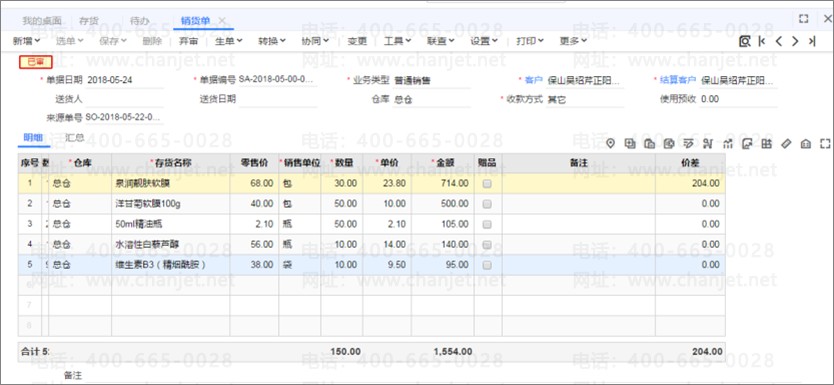Open the 新增 dropdown menu
Viewport: 834px width, 385px height.
[x=26, y=41]
